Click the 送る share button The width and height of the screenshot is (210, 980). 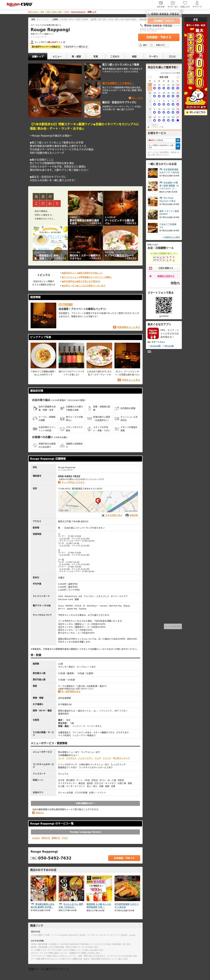point(143,45)
